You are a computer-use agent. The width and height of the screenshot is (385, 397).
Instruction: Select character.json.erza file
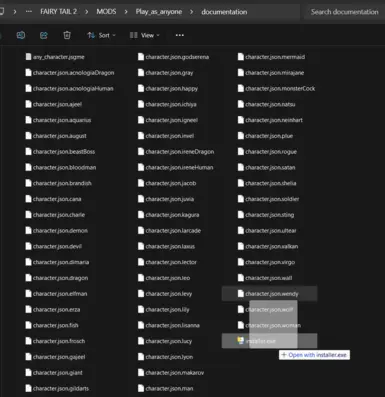point(53,309)
